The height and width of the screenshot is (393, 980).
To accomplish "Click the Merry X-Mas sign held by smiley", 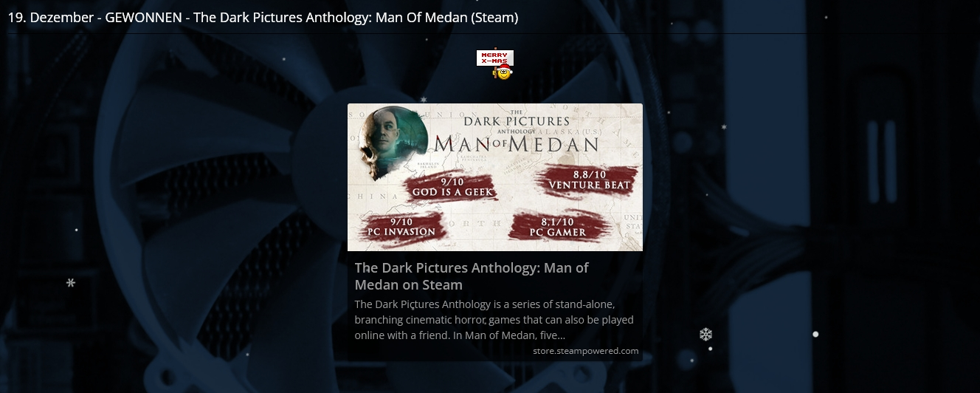I will [x=494, y=58].
